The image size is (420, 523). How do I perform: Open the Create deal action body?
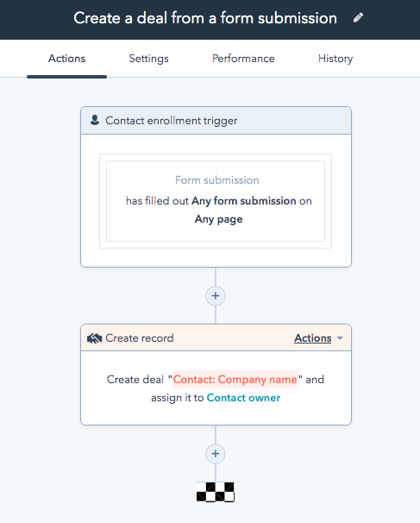tap(216, 388)
